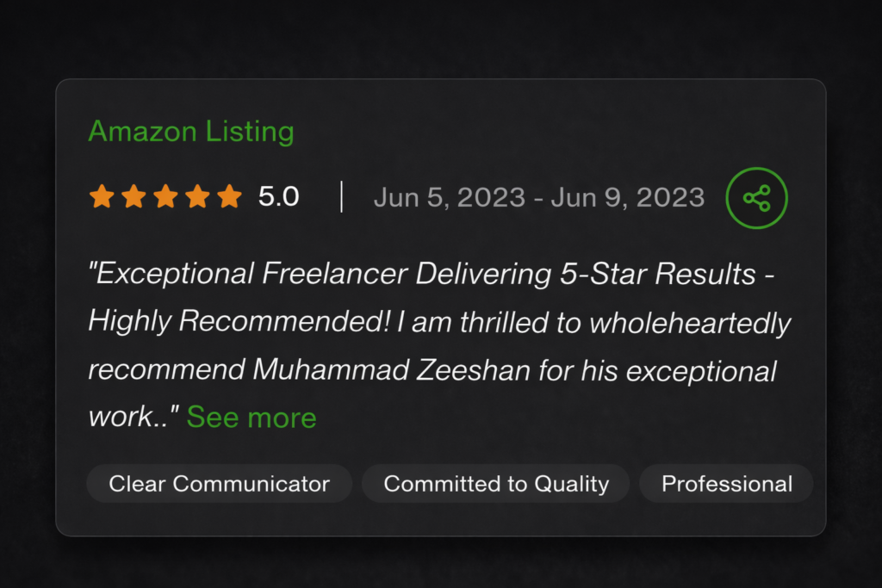This screenshot has width=882, height=588.
Task: Select the second orange rating star
Action: click(x=134, y=196)
